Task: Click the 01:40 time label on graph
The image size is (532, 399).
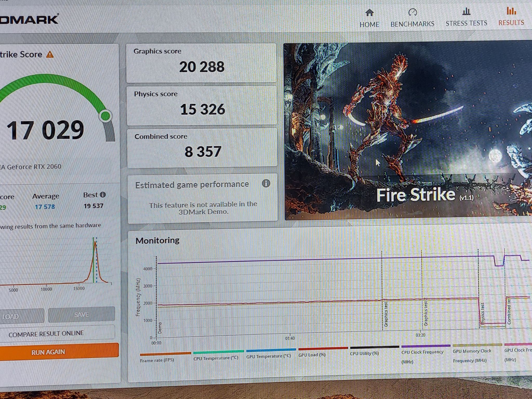Action: click(x=290, y=338)
